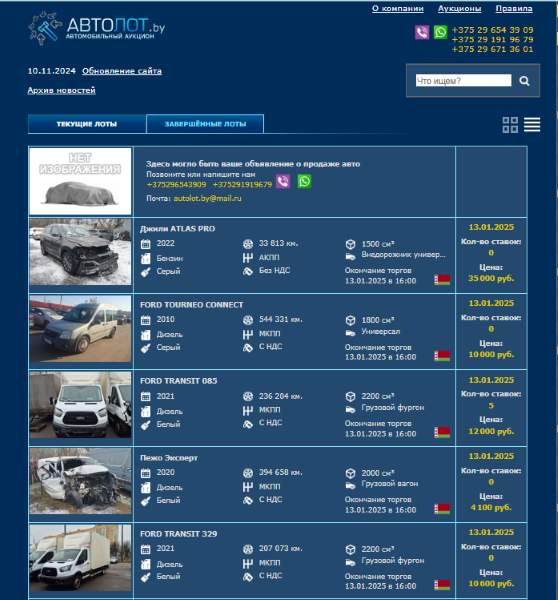Open the Завершённые лоты tab
558x600 pixels.
click(x=205, y=124)
